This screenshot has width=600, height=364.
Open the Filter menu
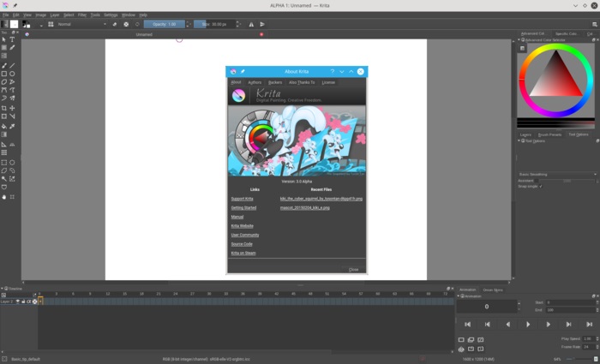tap(81, 15)
